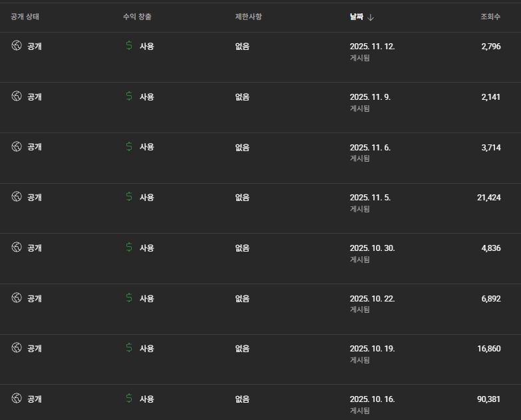This screenshot has width=521, height=420.
Task: Click the dollar icon in the 2025. 10. 19. row
Action: 129,348
